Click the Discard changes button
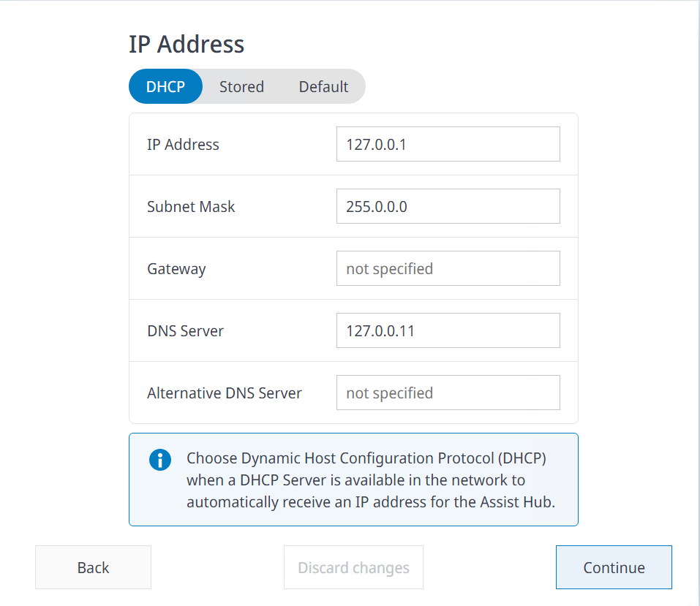700x606 pixels. tap(353, 567)
